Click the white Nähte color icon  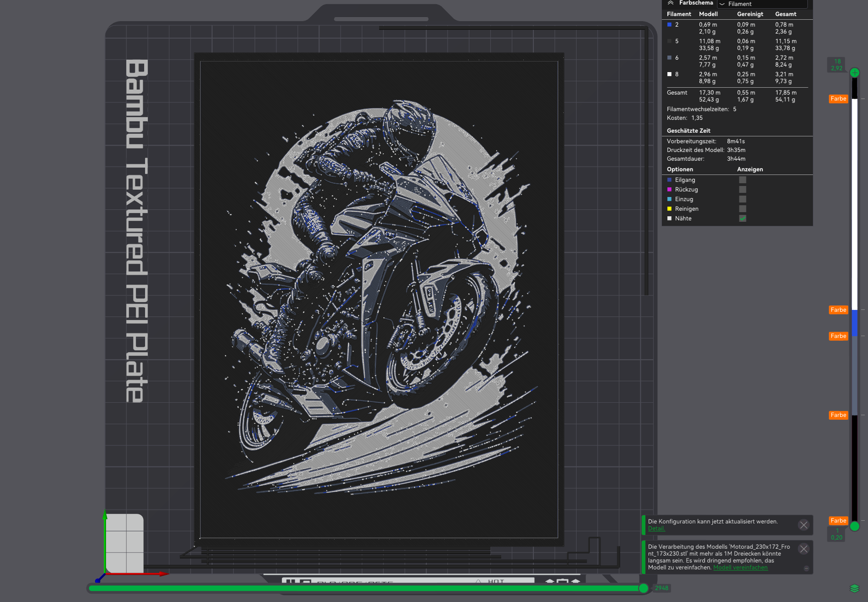click(x=669, y=219)
